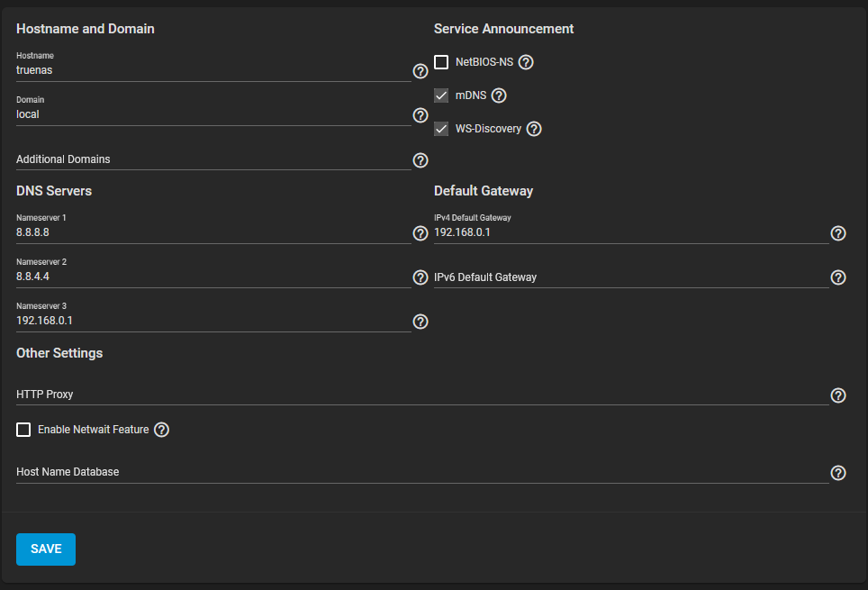Open help for IPv4 Default Gateway
Screen dimensions: 868x590
(x=838, y=233)
